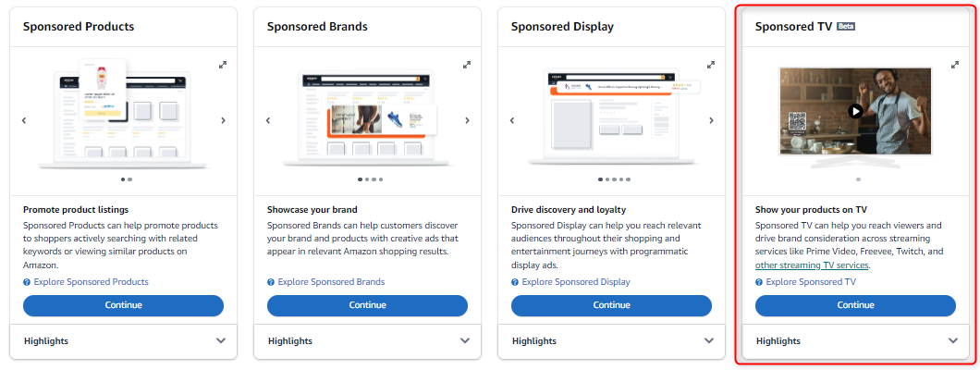Open the other streaming TV services link
This screenshot has height=370, width=980.
coord(812,265)
